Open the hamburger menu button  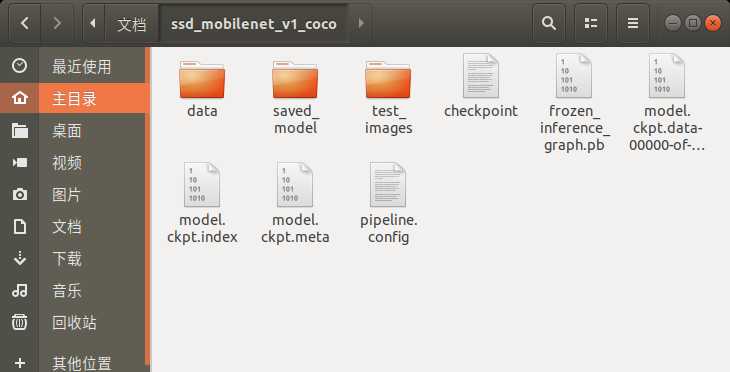point(633,23)
